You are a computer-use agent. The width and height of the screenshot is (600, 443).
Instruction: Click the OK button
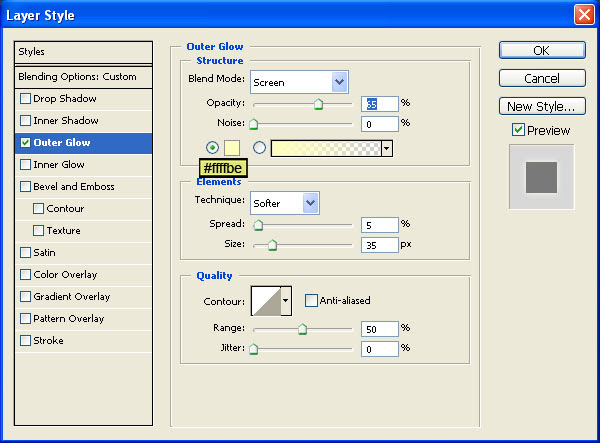click(542, 50)
